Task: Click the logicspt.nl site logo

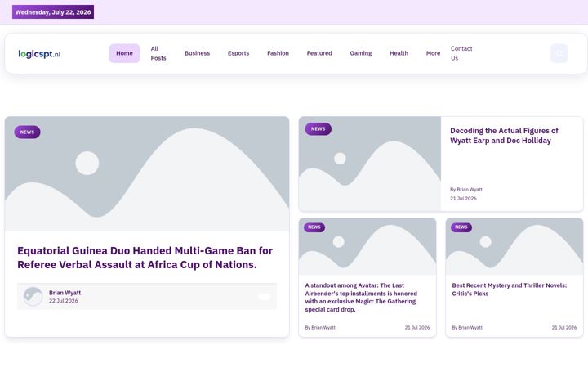Action: point(39,54)
